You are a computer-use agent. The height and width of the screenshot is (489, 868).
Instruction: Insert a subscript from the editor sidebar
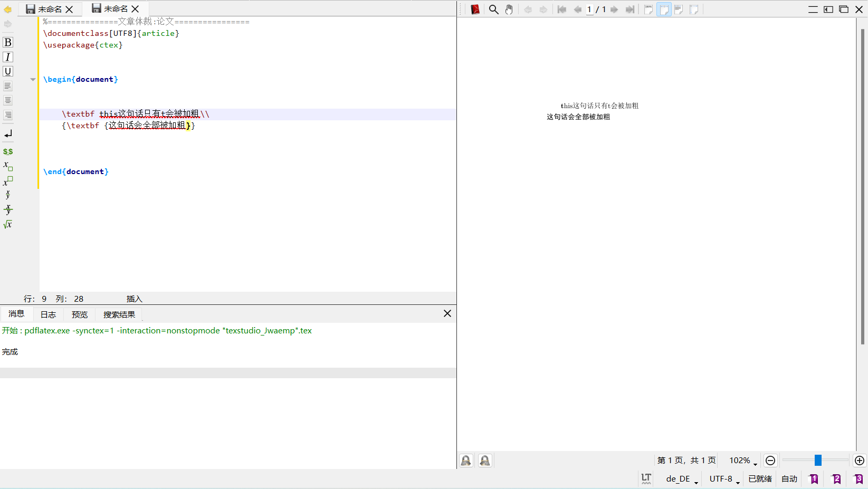click(x=8, y=166)
